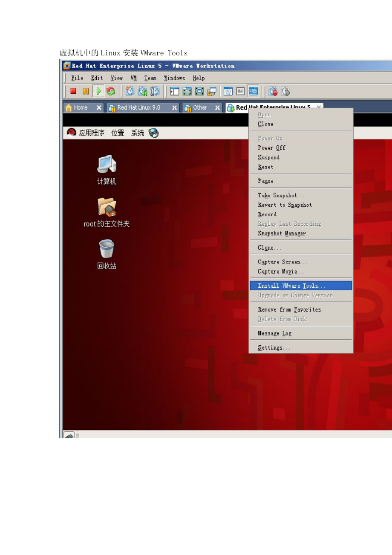Open Snapshot Manager from the toolbar
Screen dimensions: 392x555
click(154, 91)
